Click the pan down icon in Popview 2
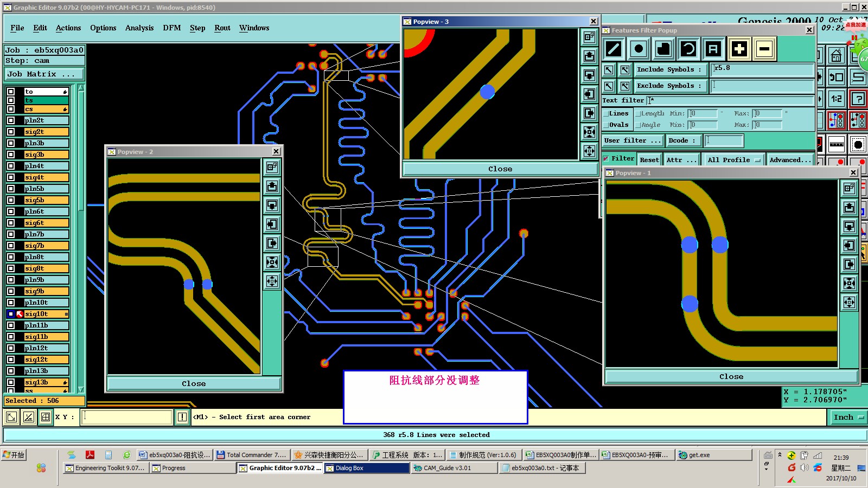868x488 pixels. point(272,206)
